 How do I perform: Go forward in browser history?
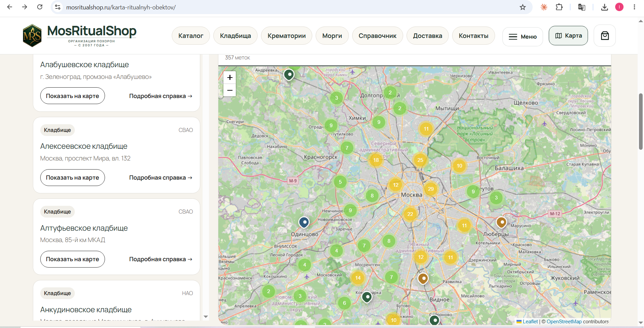click(24, 7)
